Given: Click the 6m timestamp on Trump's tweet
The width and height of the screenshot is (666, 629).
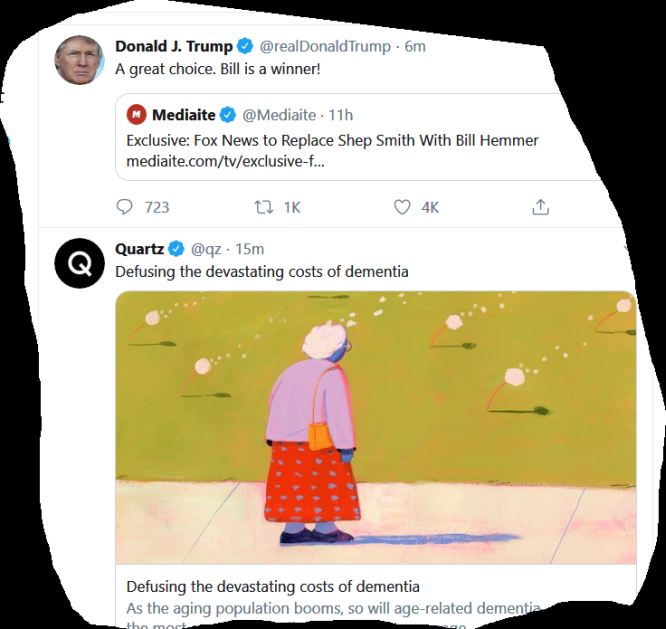Looking at the screenshot, I should point(415,46).
